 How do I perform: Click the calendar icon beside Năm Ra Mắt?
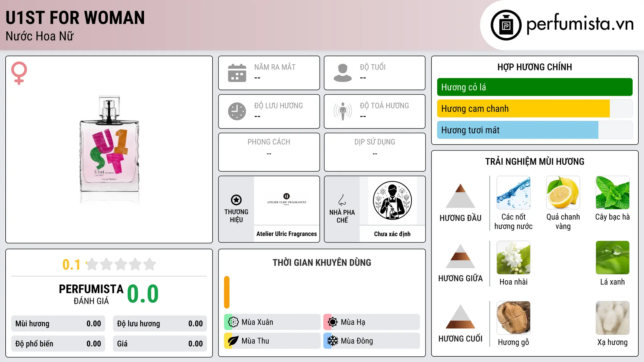237,73
